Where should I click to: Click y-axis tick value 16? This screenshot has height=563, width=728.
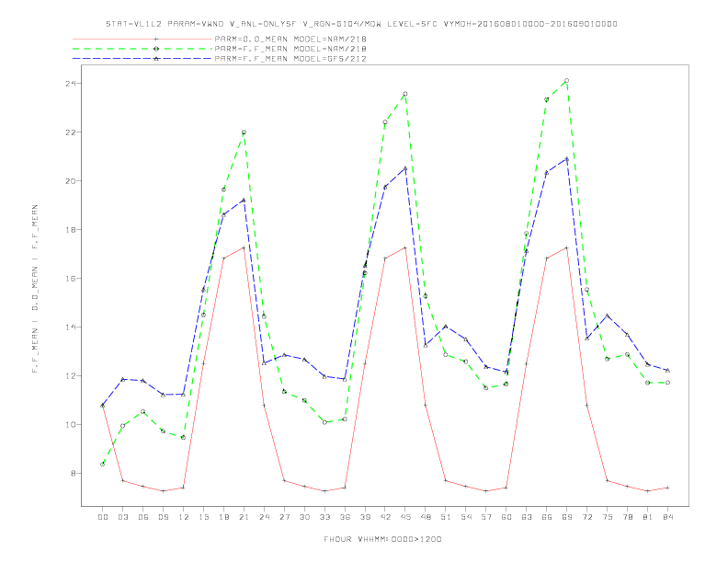tap(71, 279)
